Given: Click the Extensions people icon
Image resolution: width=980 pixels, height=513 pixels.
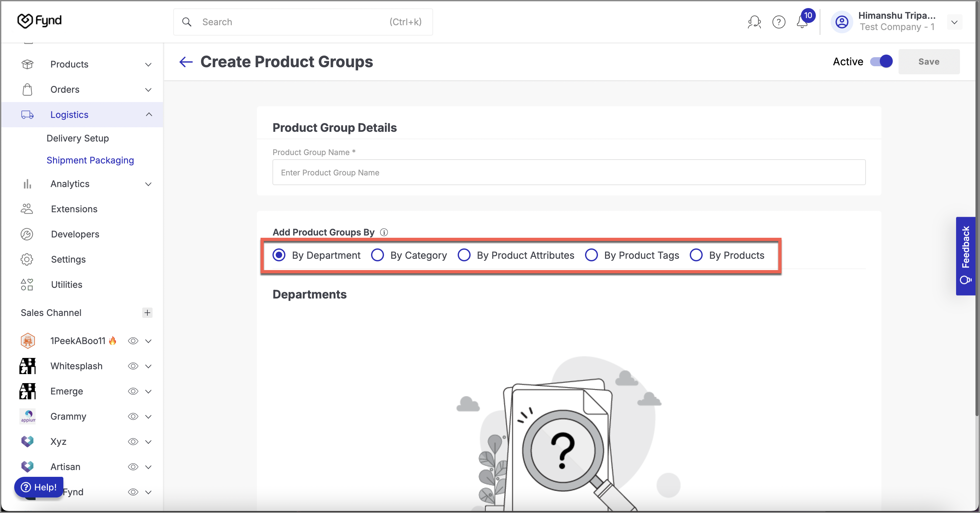Looking at the screenshot, I should point(27,209).
